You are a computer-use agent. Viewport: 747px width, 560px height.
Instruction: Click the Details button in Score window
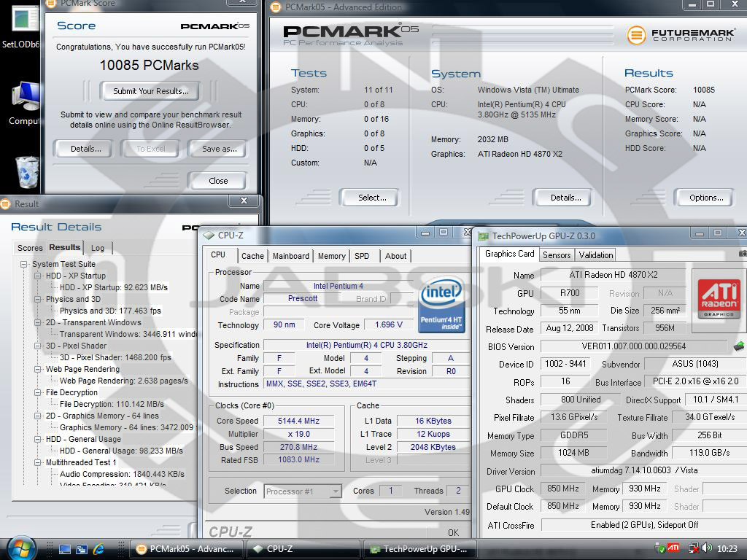coord(85,149)
